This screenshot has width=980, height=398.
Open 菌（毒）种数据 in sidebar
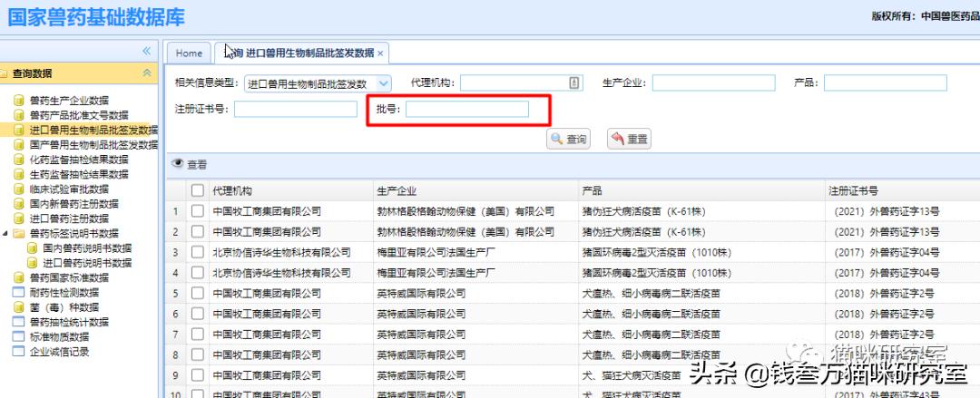[64, 307]
